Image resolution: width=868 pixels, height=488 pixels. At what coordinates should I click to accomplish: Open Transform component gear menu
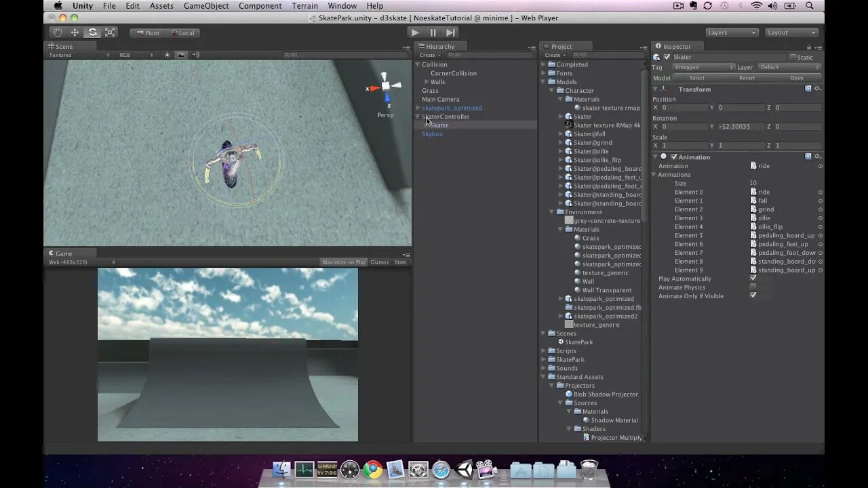coord(818,89)
